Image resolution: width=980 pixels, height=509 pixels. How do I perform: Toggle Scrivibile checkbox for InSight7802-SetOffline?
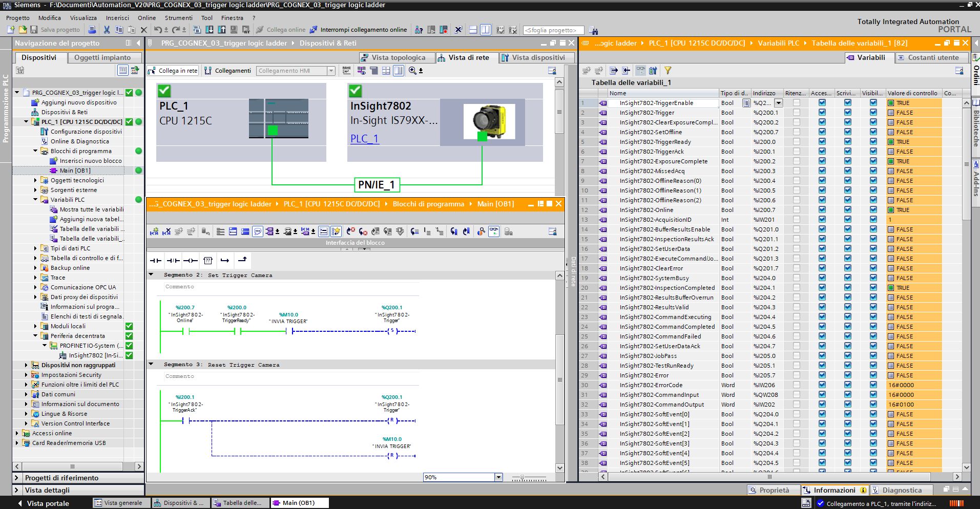pyautogui.click(x=848, y=132)
